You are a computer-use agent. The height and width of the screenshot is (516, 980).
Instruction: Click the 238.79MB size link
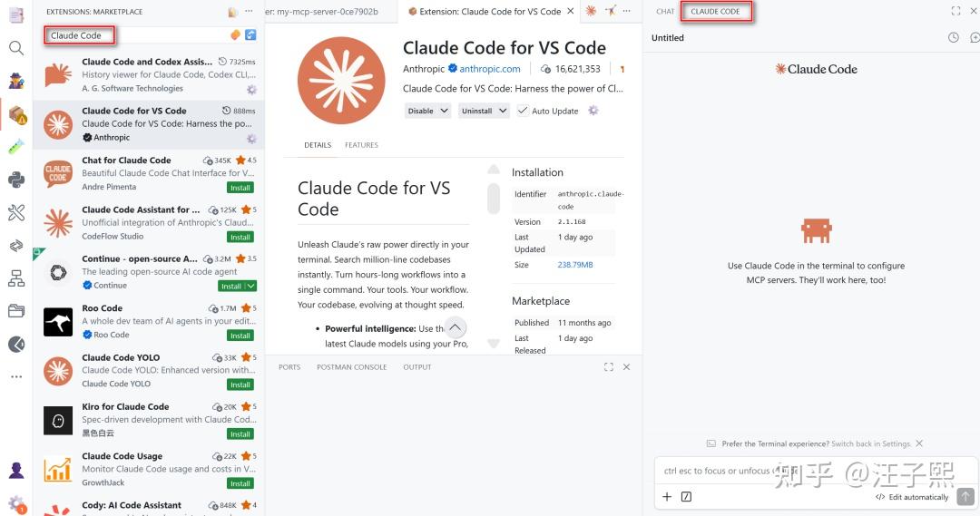coord(575,265)
